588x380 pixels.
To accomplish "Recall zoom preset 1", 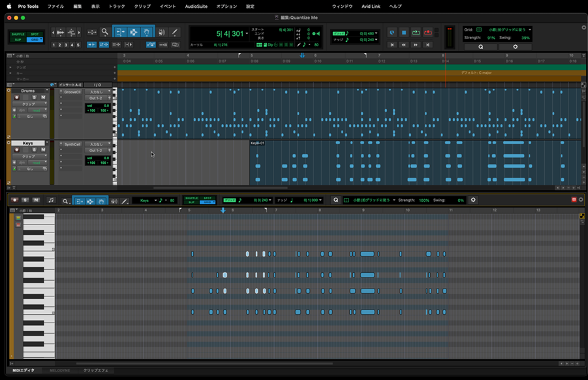I will (54, 45).
